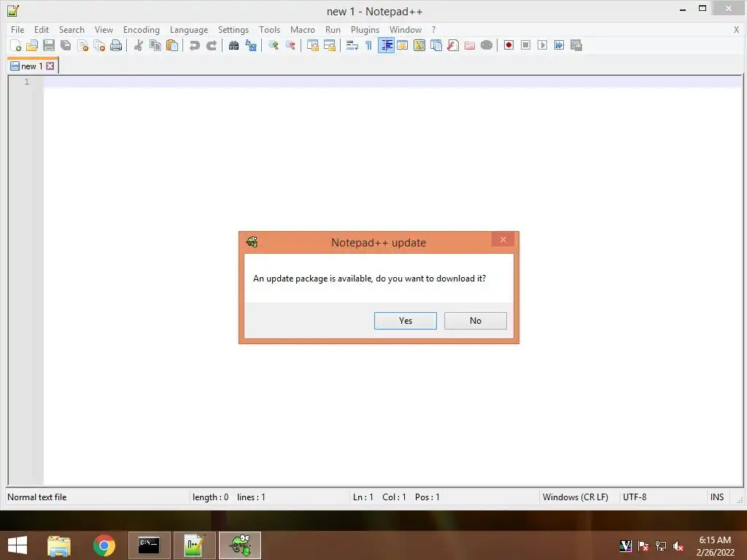
Task: Open the Search menu
Action: click(x=71, y=29)
